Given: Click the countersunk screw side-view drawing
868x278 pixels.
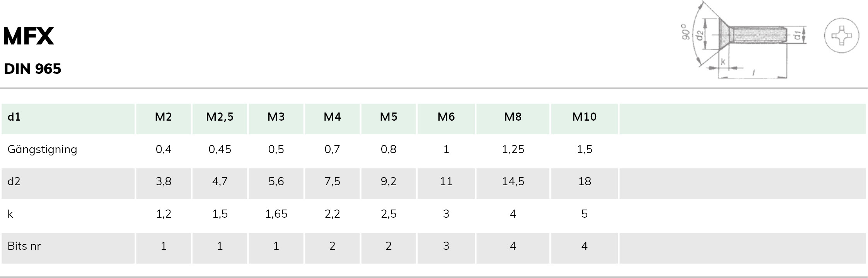Looking at the screenshot, I should pyautogui.click(x=743, y=40).
